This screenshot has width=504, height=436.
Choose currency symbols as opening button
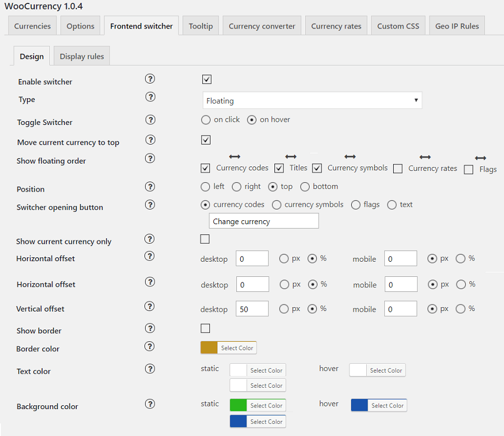click(277, 205)
